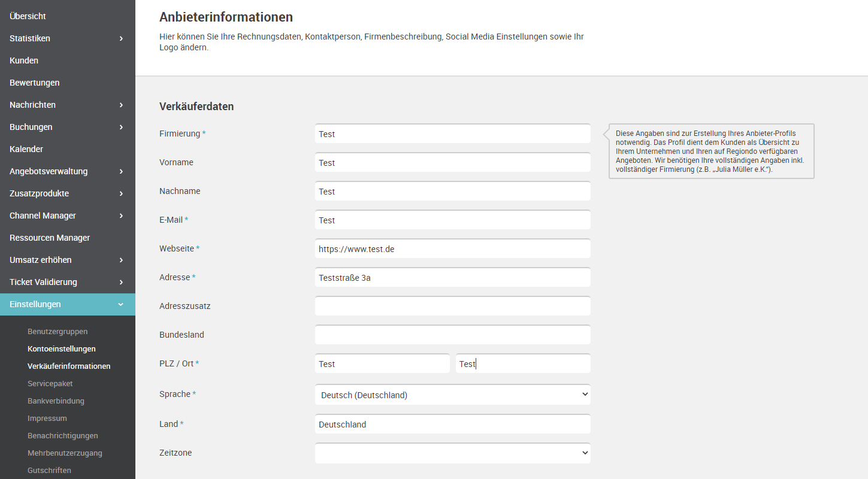Expand the Buchungen chevron arrow
This screenshot has width=868, height=479.
pyautogui.click(x=121, y=127)
